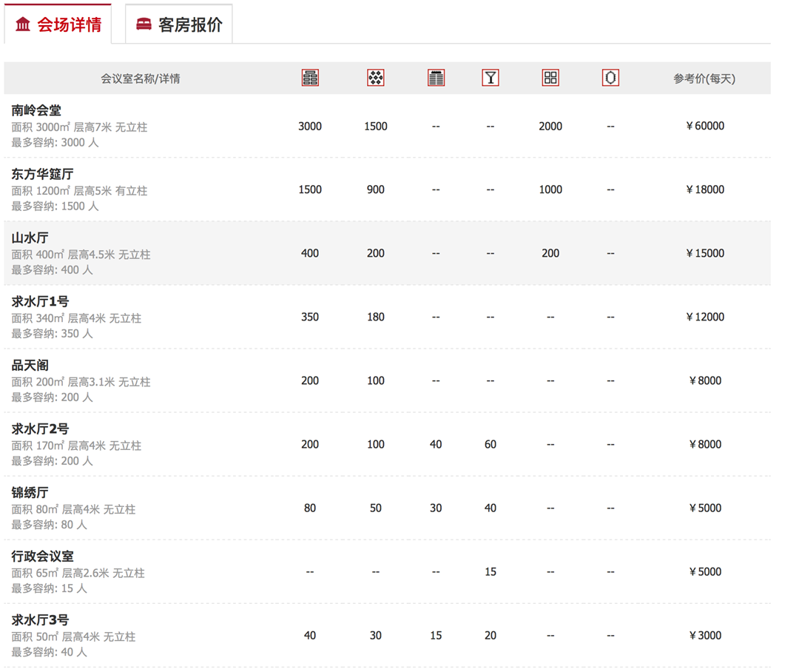The height and width of the screenshot is (672, 799).
Task: Click the ¥18000 price for 东方华筵厅
Action: [x=705, y=189]
